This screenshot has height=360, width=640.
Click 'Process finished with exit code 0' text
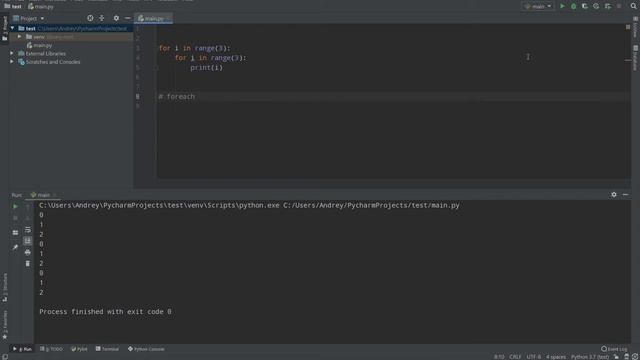click(105, 312)
